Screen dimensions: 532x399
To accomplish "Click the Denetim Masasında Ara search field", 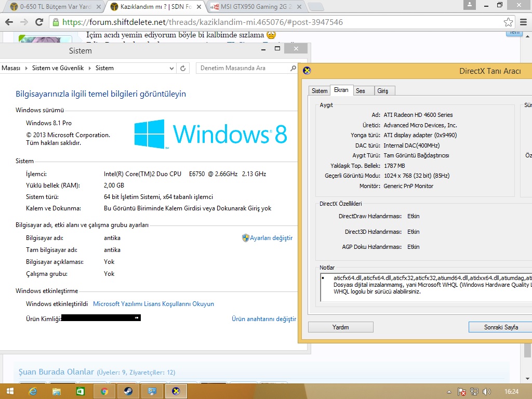I will coord(243,68).
